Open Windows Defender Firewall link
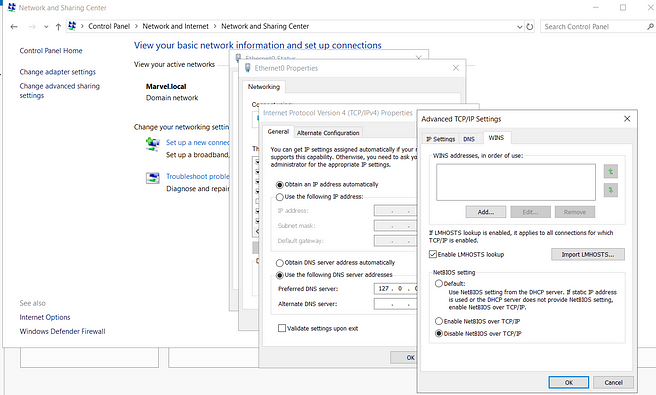 (x=62, y=331)
